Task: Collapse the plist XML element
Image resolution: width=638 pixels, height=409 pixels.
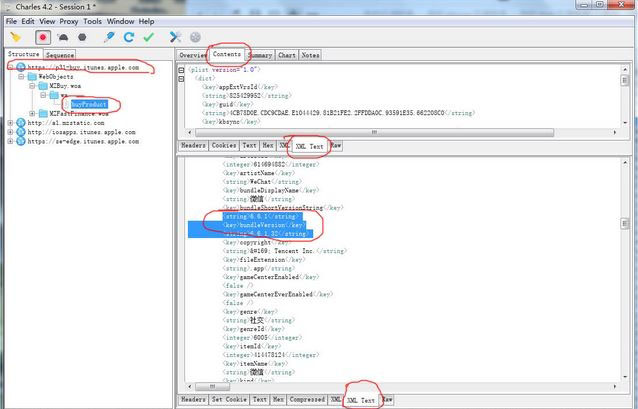Action: [181, 70]
